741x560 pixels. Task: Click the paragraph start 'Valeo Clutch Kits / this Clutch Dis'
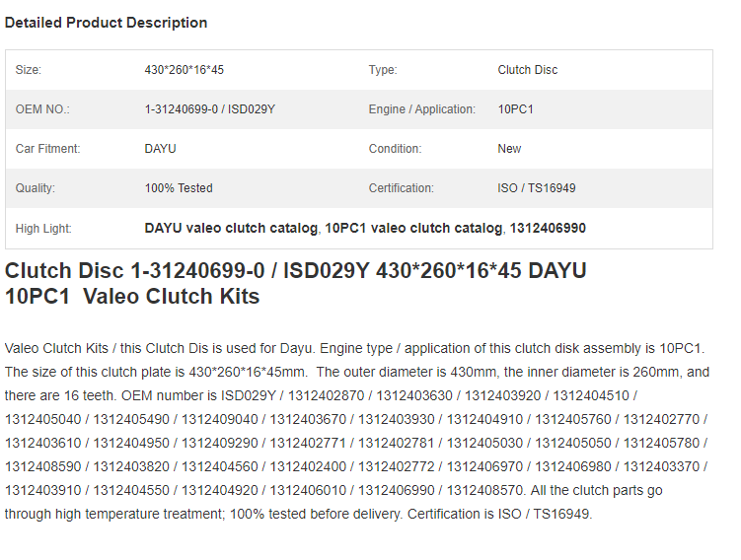point(107,348)
